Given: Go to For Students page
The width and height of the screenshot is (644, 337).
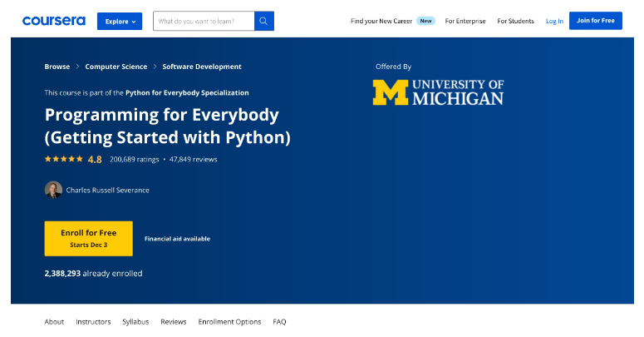Looking at the screenshot, I should 515,21.
